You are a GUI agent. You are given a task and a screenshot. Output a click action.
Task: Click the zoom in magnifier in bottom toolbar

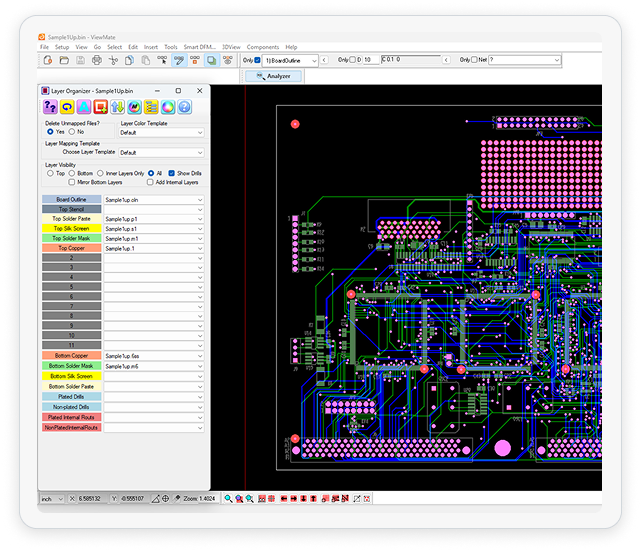coord(229,498)
